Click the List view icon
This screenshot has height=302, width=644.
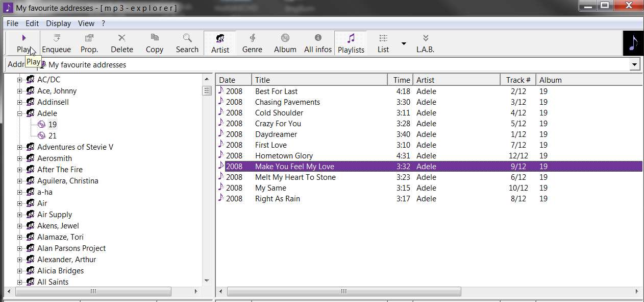[383, 38]
